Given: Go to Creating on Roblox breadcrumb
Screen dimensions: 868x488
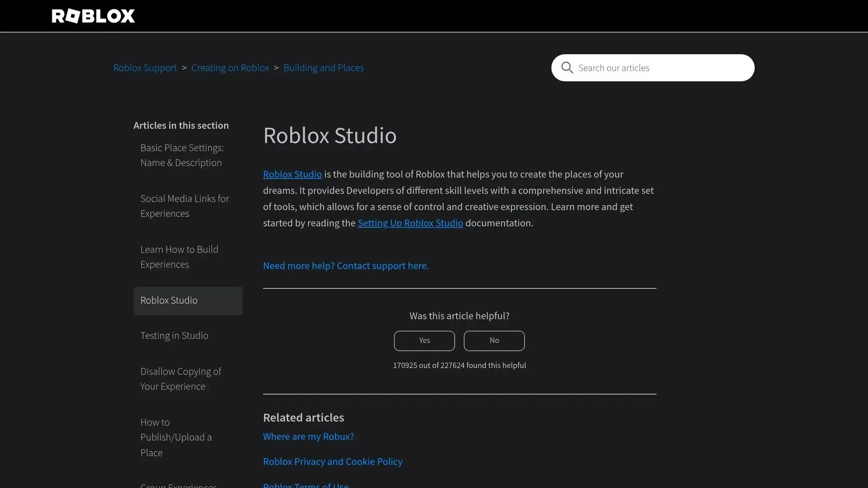Looking at the screenshot, I should pyautogui.click(x=230, y=68).
